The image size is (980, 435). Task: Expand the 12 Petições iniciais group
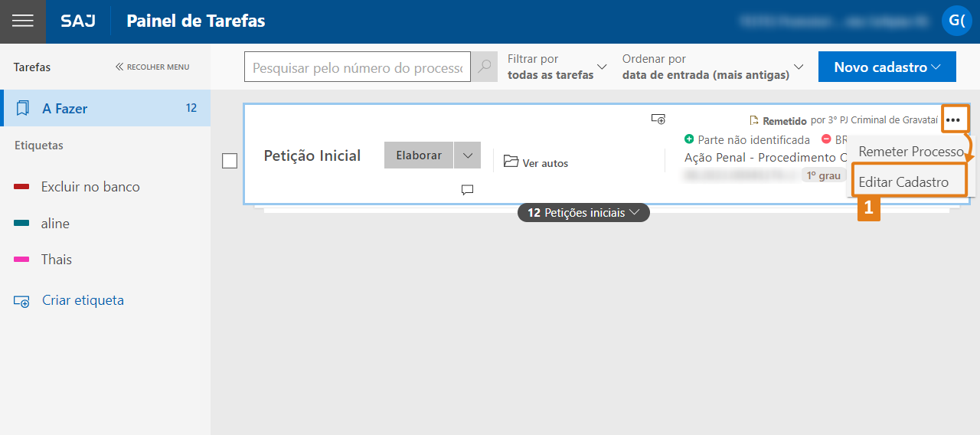(x=583, y=213)
